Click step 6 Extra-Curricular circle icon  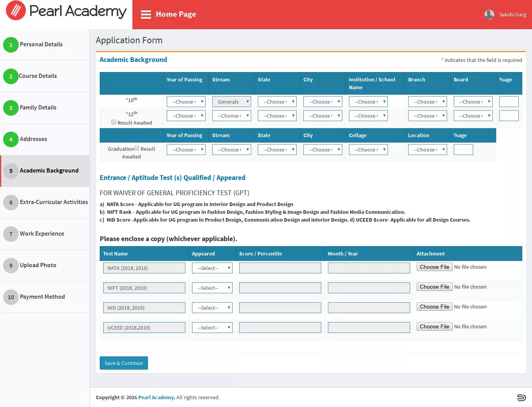click(11, 203)
